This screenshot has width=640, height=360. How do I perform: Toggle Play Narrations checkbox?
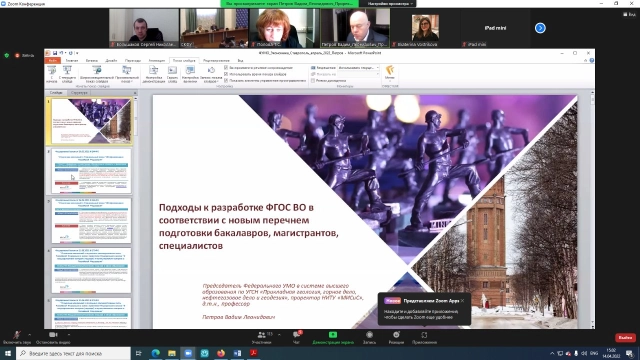tap(226, 68)
